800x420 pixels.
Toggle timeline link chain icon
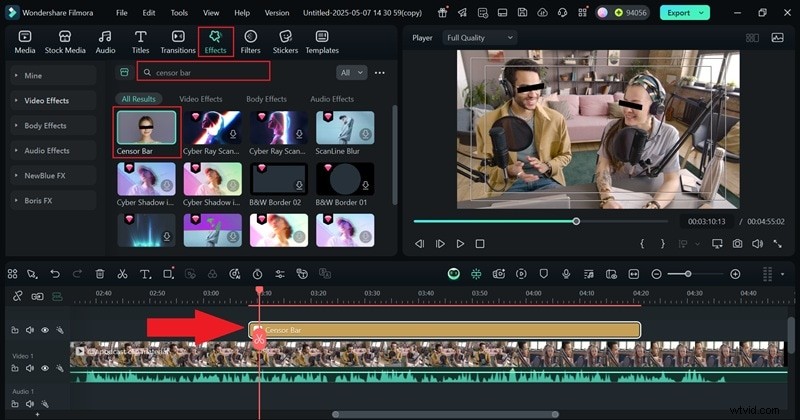coord(17,296)
